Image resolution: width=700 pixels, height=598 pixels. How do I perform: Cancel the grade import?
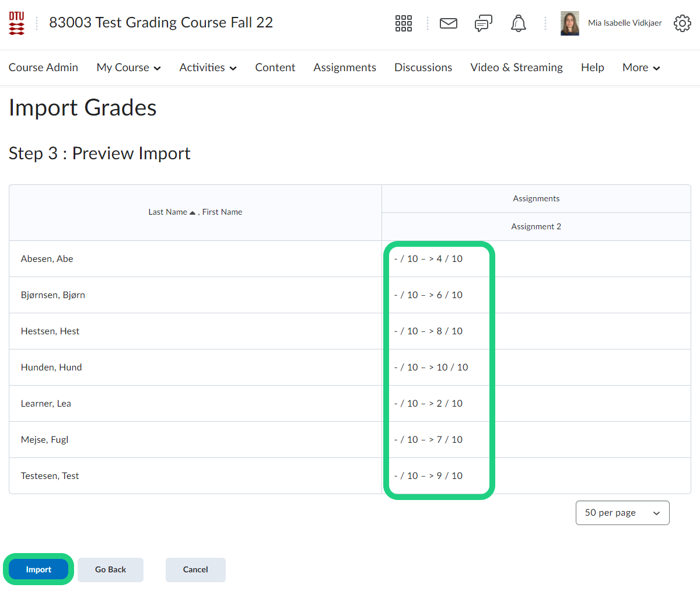coord(195,569)
